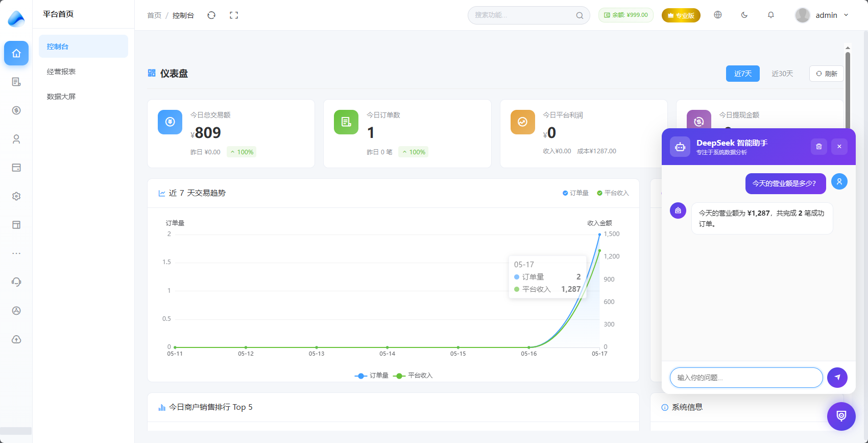868x443 pixels.
Task: Click the 05-17 data point on chart
Action: click(599, 235)
